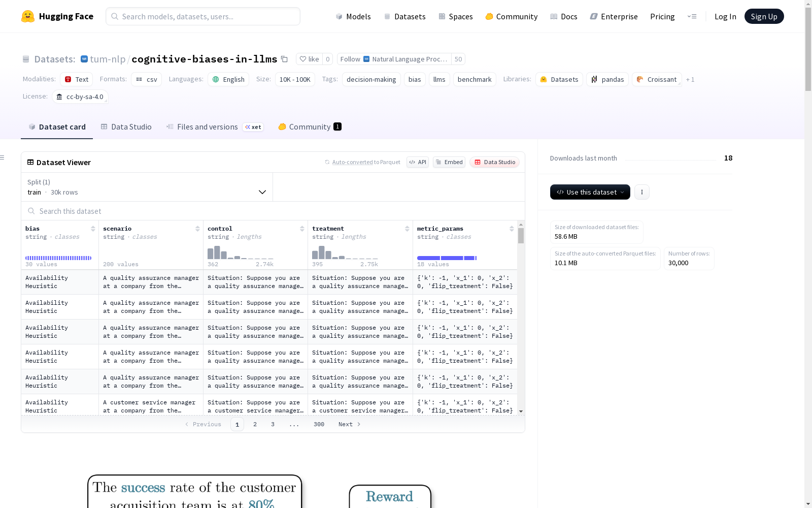This screenshot has height=508, width=812.
Task: Click Next page in the viewer pagination
Action: pos(350,424)
